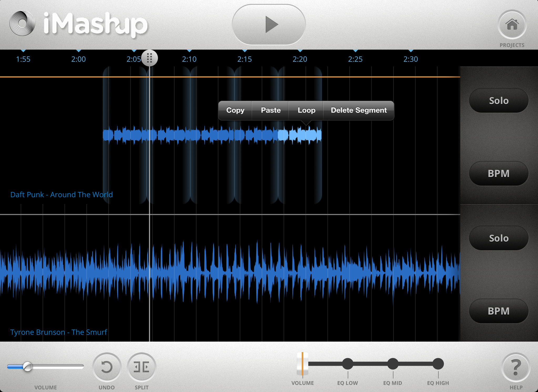Image resolution: width=538 pixels, height=392 pixels.
Task: Start playback with the play button
Action: tap(269, 24)
